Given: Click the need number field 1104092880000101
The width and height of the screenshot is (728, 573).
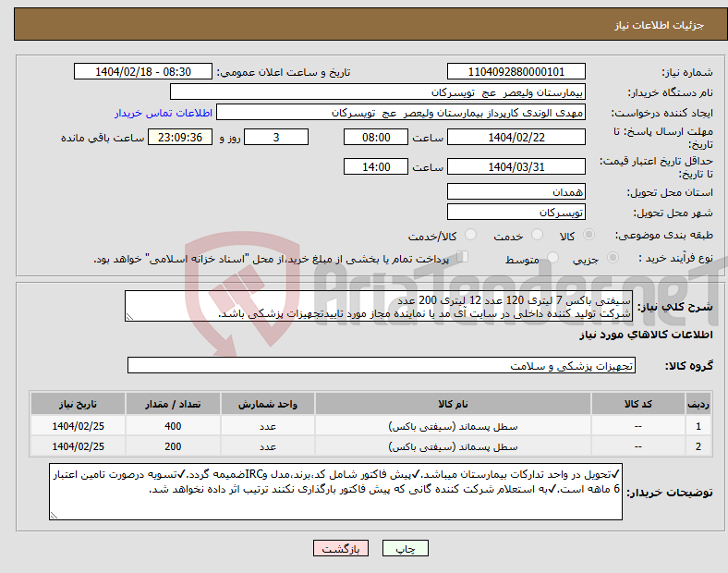Looking at the screenshot, I should point(516,72).
